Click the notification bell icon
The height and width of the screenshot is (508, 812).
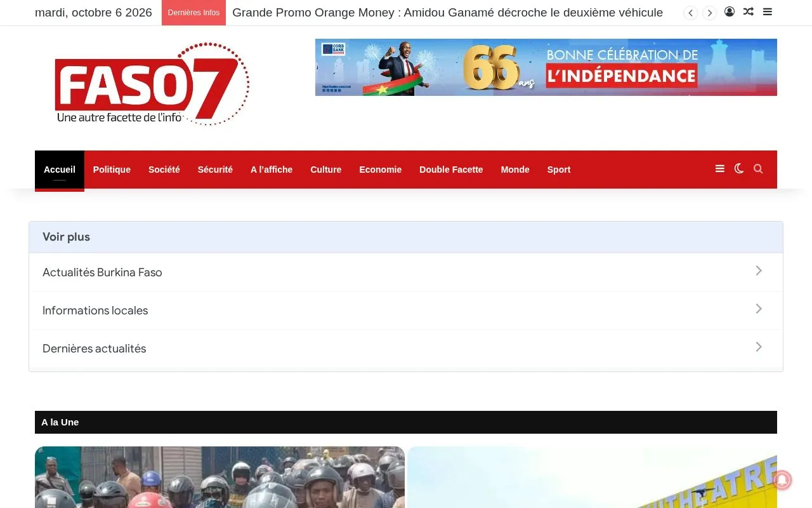782,481
